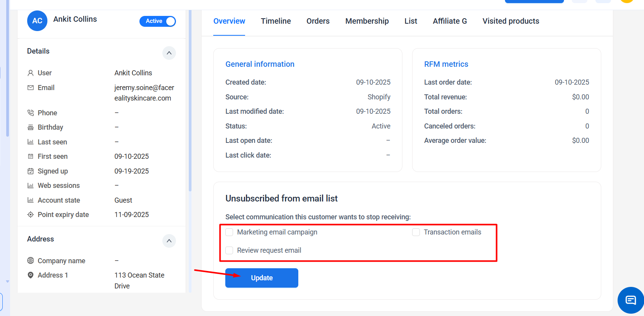Check the Marketing email campaign box
The width and height of the screenshot is (644, 316).
coord(230,232)
